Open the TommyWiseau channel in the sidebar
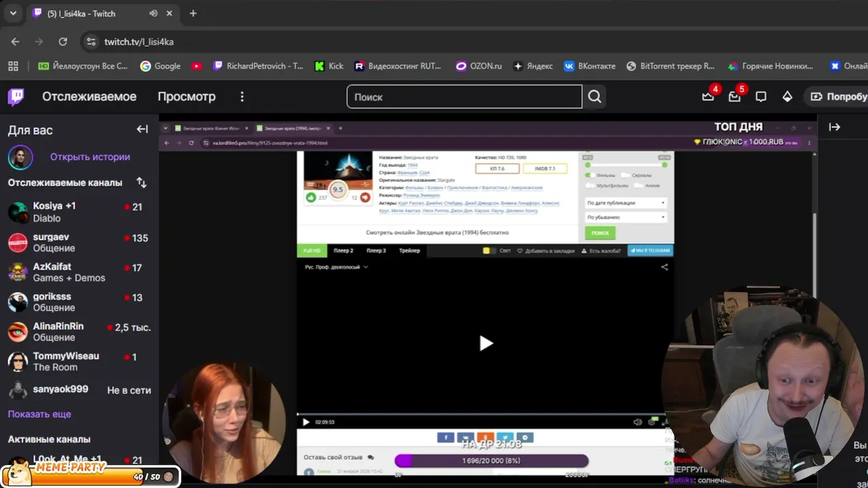Screen dimensions: 868x488 pos(79,361)
